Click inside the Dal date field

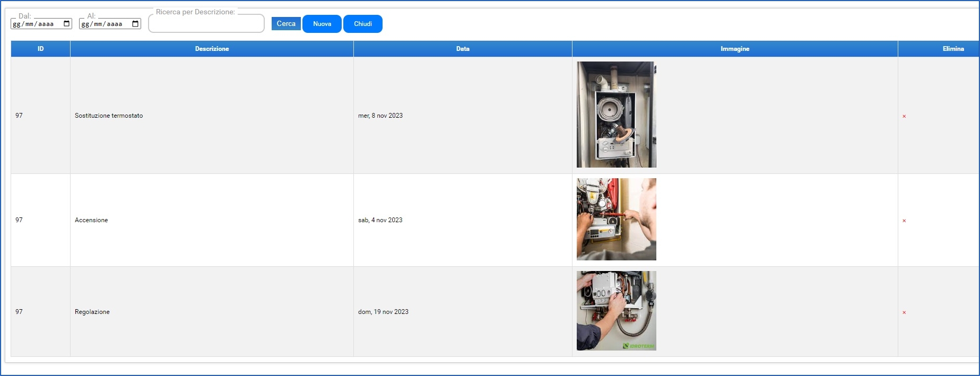tap(34, 24)
